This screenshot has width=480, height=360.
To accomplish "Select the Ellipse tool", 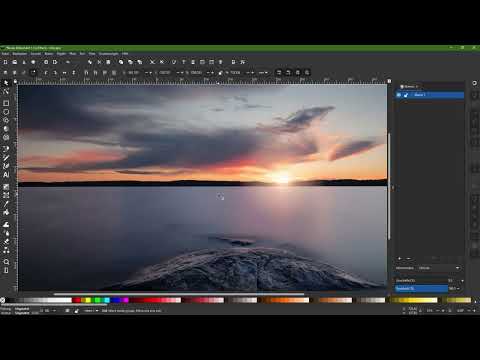I will pos(6,112).
